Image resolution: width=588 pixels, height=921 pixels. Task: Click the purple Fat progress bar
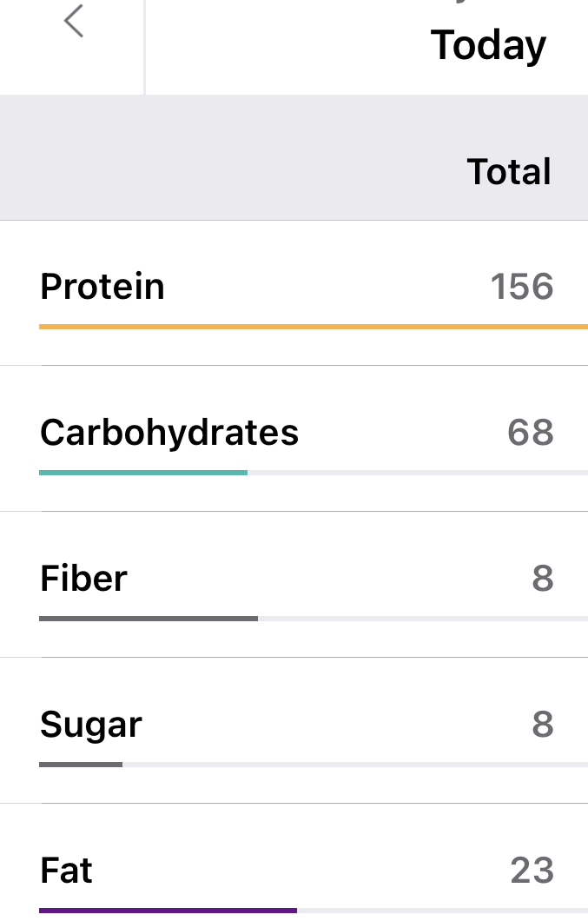(168, 911)
